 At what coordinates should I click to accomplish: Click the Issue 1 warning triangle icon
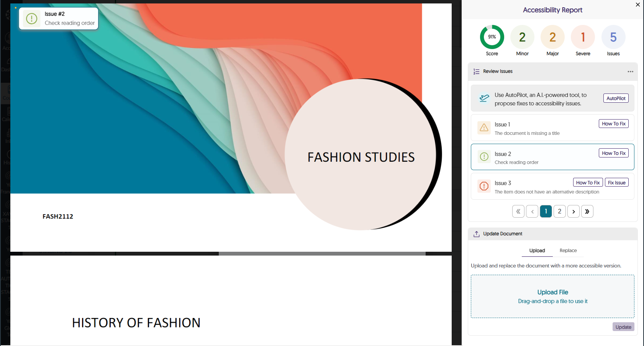pyautogui.click(x=484, y=128)
